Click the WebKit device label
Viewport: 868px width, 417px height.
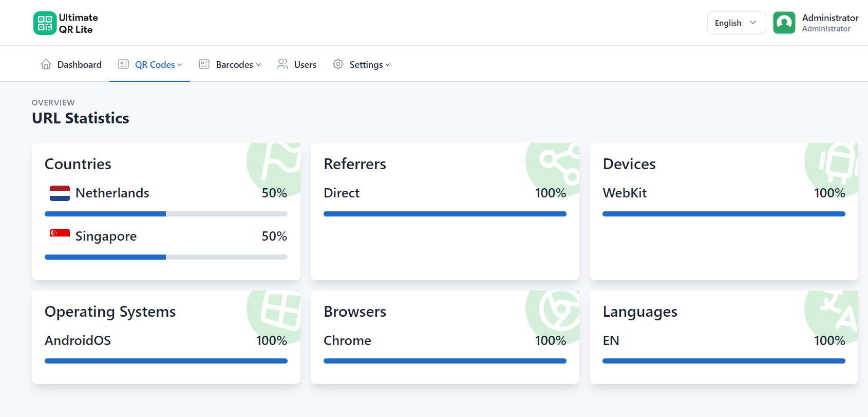(x=625, y=193)
